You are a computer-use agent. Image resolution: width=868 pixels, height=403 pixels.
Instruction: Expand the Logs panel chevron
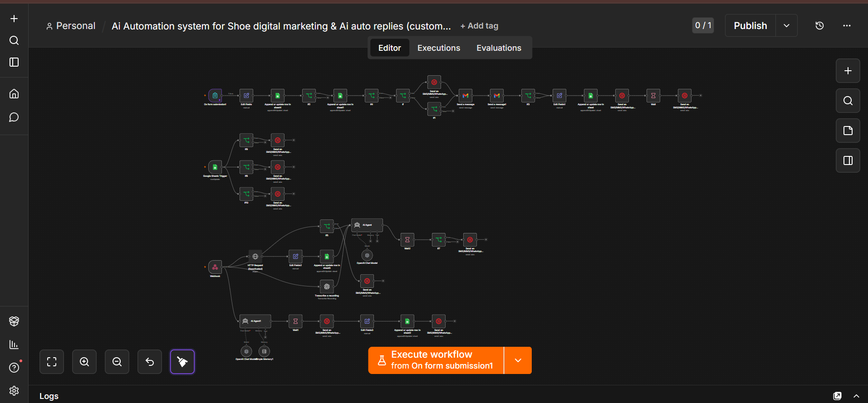(856, 396)
